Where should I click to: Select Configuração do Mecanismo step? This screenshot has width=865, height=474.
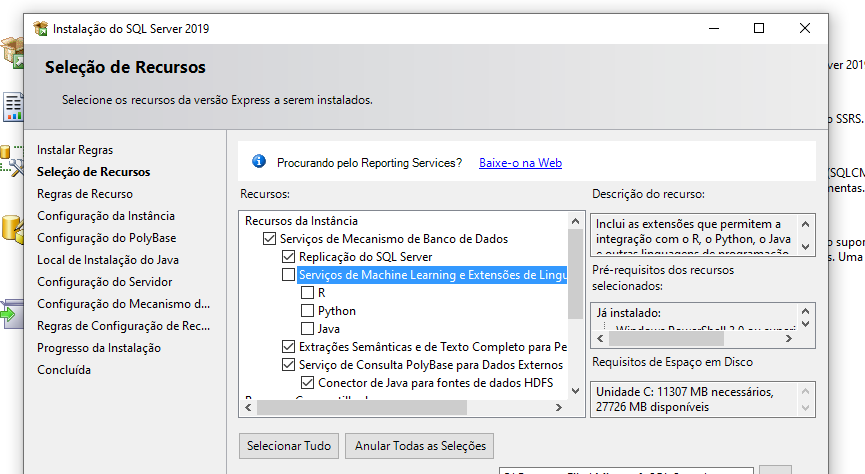(124, 304)
